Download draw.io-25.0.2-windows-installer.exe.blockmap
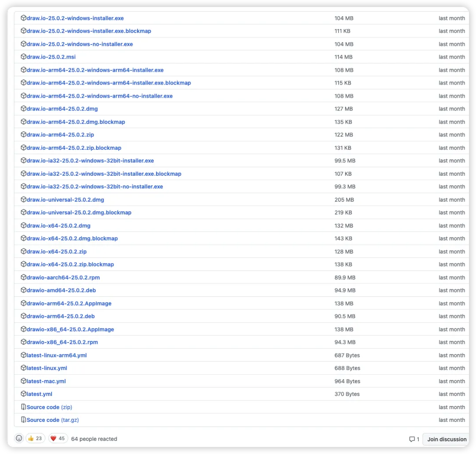Viewport: 476px width, 454px height. pos(89,31)
